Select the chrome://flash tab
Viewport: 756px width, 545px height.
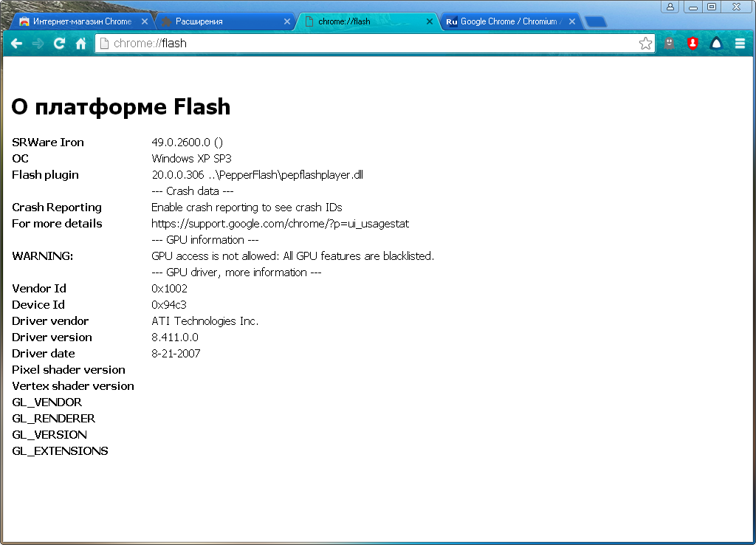pyautogui.click(x=366, y=21)
